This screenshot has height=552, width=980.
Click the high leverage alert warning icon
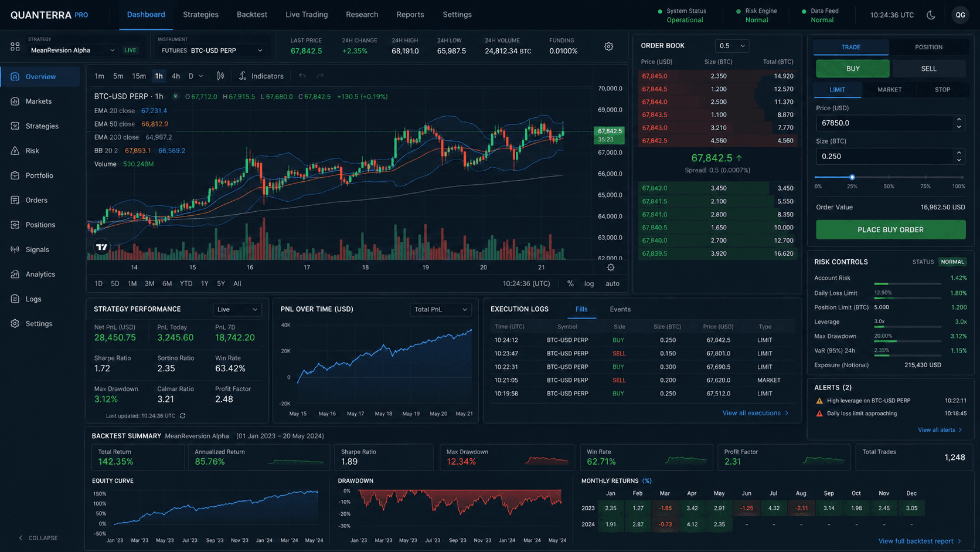pos(819,401)
